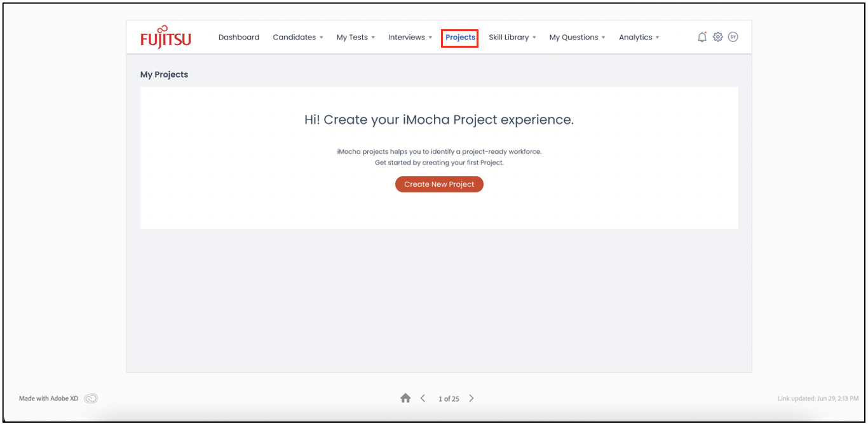
Task: Click the My Projects heading
Action: 165,74
